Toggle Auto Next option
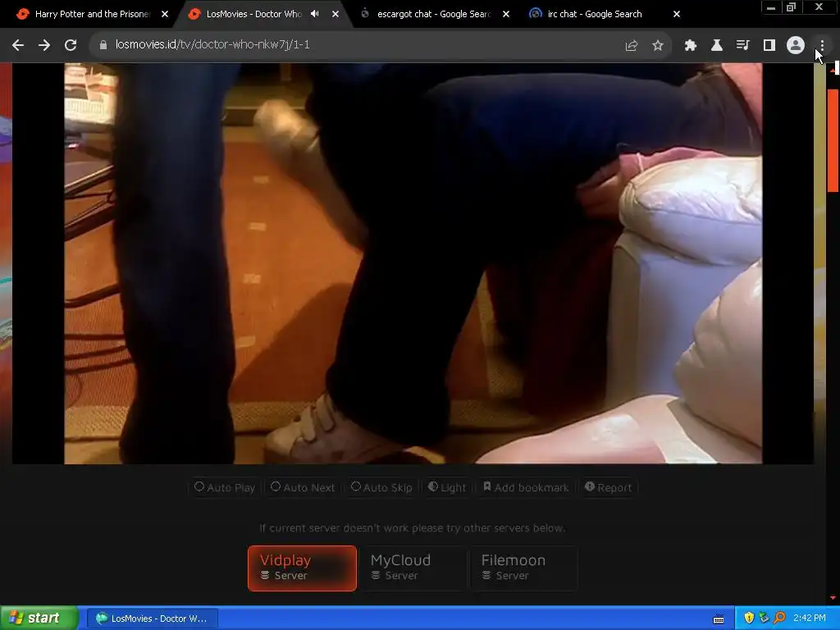This screenshot has width=840, height=630. (303, 487)
